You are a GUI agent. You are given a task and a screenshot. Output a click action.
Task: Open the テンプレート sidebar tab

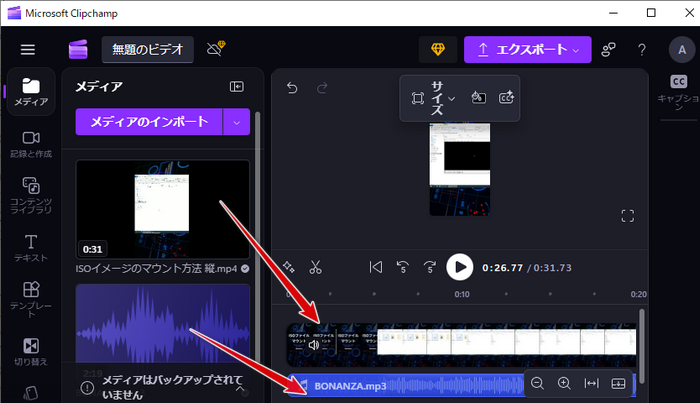point(31,299)
